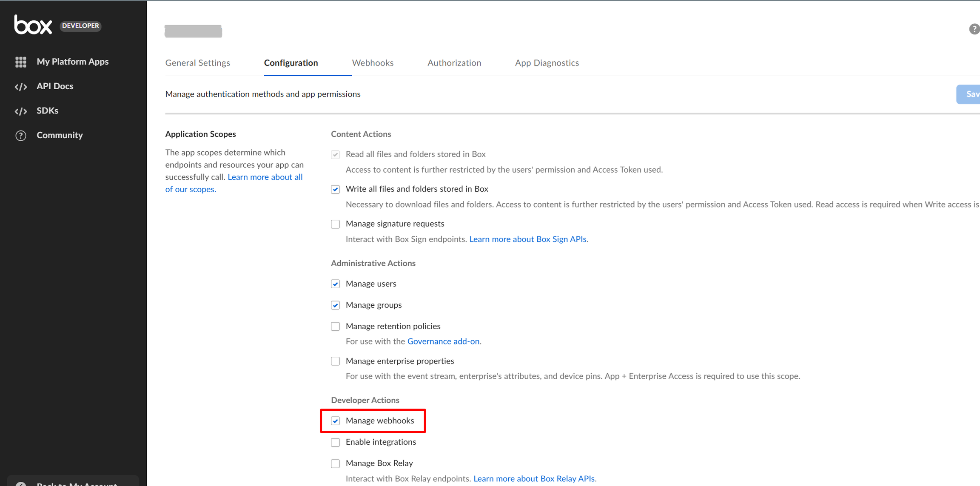The image size is (980, 486).
Task: Uncheck the Manage users scope
Action: coord(335,284)
